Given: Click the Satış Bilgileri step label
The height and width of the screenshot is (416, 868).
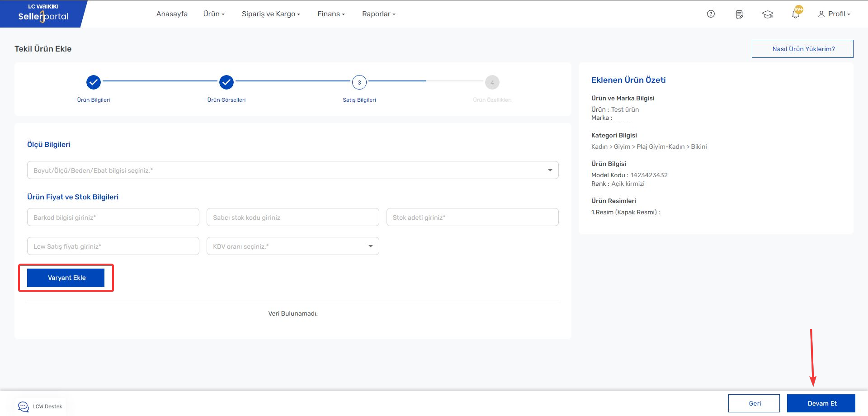Looking at the screenshot, I should (x=359, y=100).
